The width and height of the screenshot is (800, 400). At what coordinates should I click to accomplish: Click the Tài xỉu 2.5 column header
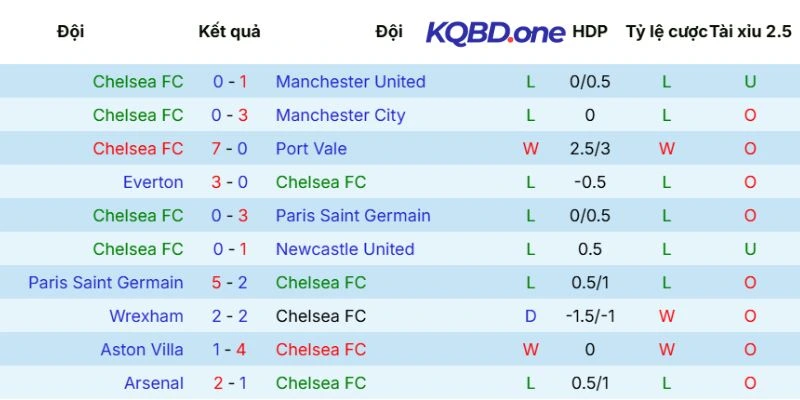point(750,32)
